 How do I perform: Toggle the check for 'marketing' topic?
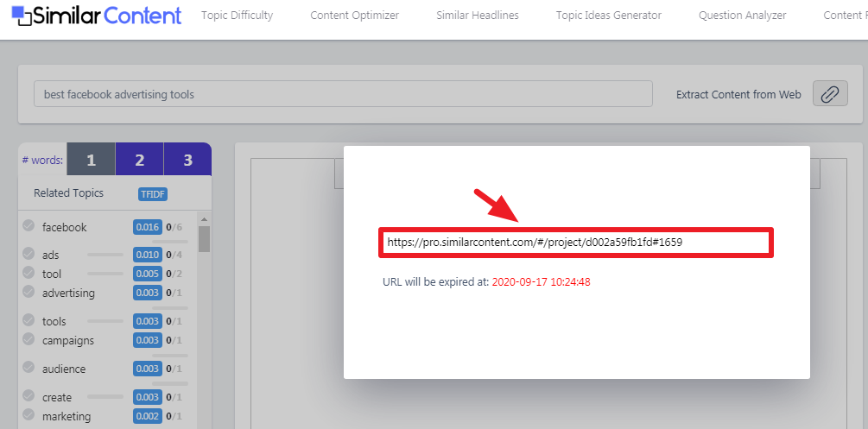pyautogui.click(x=29, y=414)
